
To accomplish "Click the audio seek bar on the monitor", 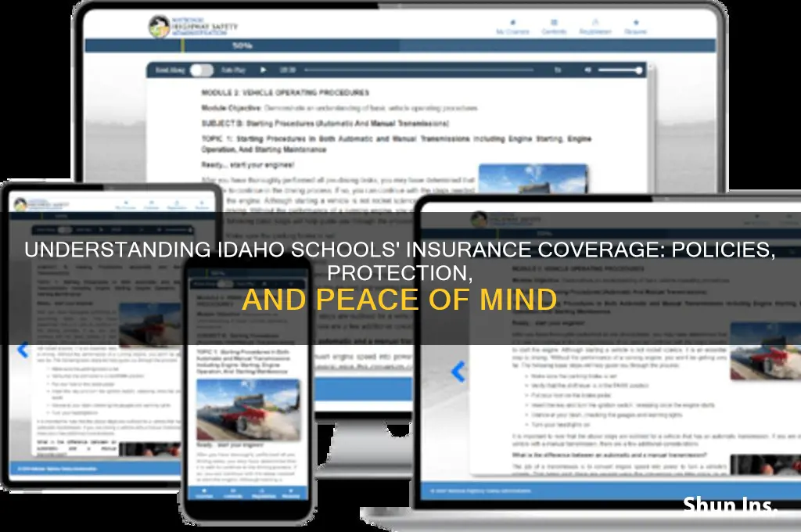I will (419, 70).
